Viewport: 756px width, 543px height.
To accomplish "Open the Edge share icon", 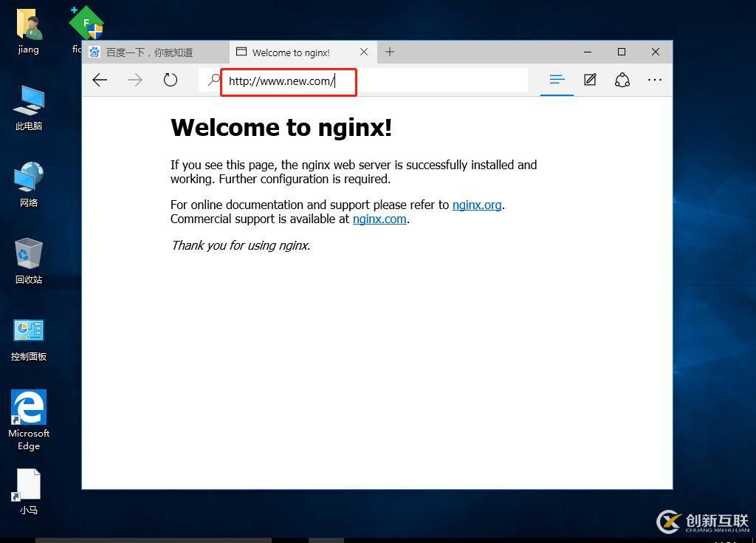I will (x=622, y=80).
